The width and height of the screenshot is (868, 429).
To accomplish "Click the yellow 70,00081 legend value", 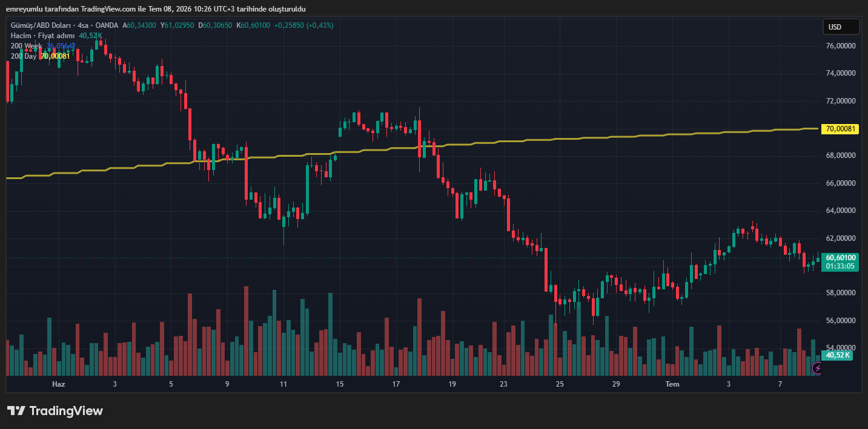I will 55,56.
